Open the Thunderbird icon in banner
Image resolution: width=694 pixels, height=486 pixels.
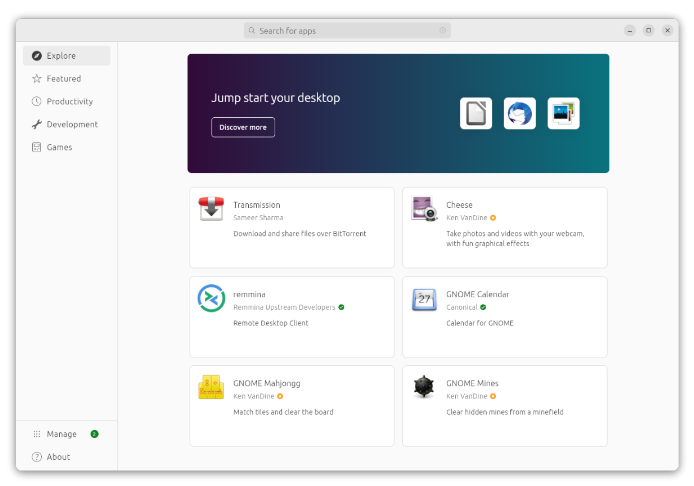point(520,113)
